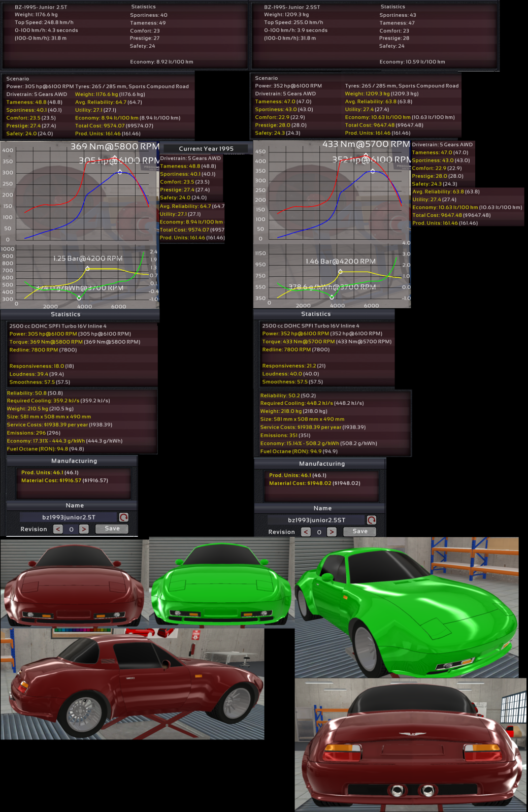Click the large green car side image
The width and height of the screenshot is (528, 812).
(x=407, y=607)
